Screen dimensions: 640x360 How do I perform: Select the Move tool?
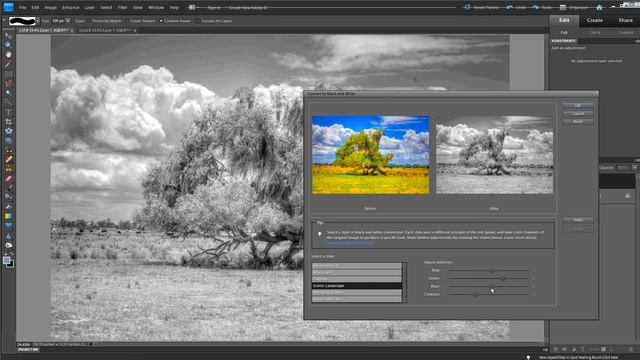8,36
